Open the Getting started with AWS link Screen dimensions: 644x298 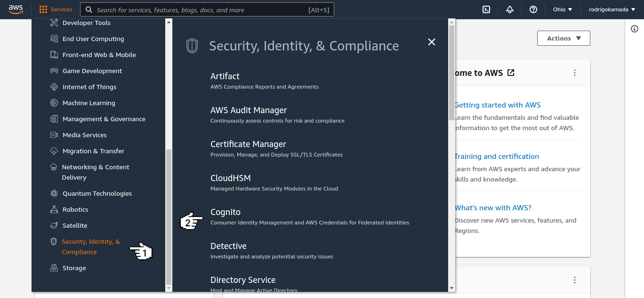[498, 105]
